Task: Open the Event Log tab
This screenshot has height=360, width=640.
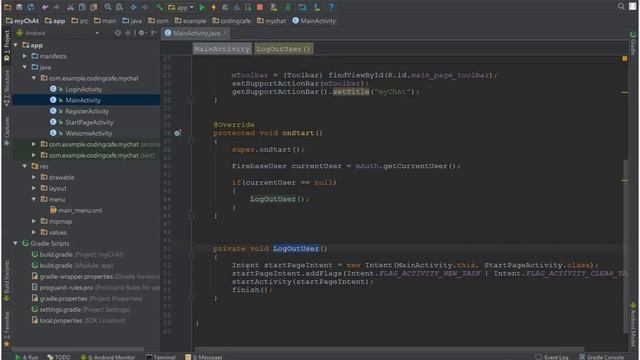Action: (x=552, y=357)
